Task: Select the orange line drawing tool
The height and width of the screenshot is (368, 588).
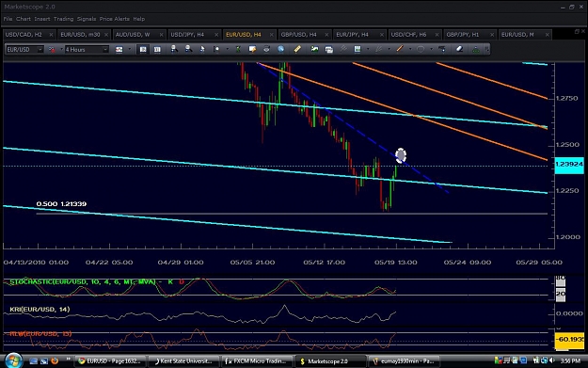Action: tap(400, 49)
